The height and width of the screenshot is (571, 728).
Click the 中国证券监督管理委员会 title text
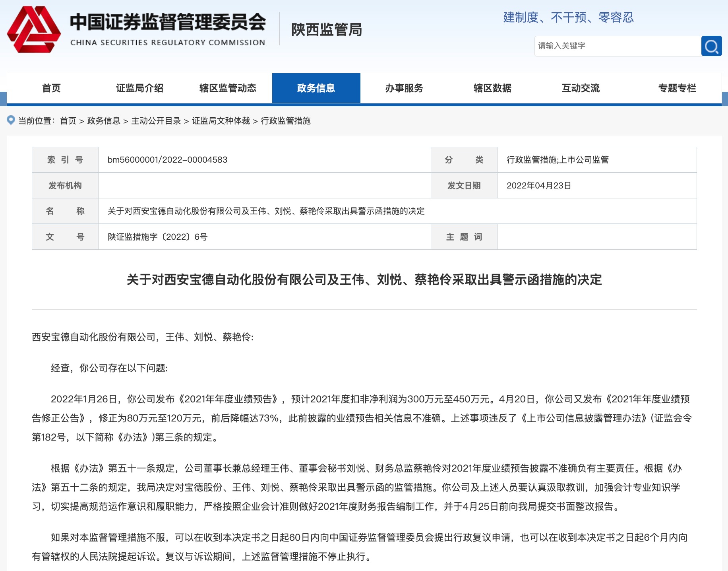pyautogui.click(x=168, y=22)
